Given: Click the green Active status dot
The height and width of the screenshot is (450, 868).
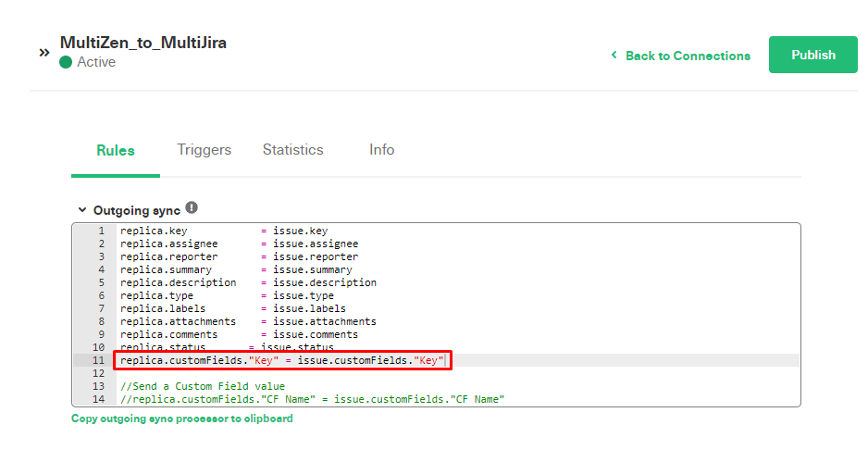Looking at the screenshot, I should [66, 62].
